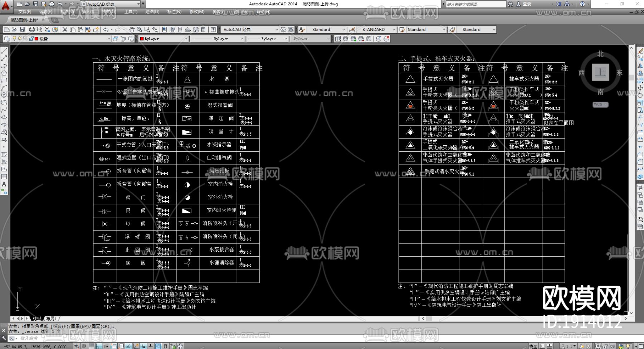Open the Help question mark in toolbar
644x349 pixels.
point(213,29)
